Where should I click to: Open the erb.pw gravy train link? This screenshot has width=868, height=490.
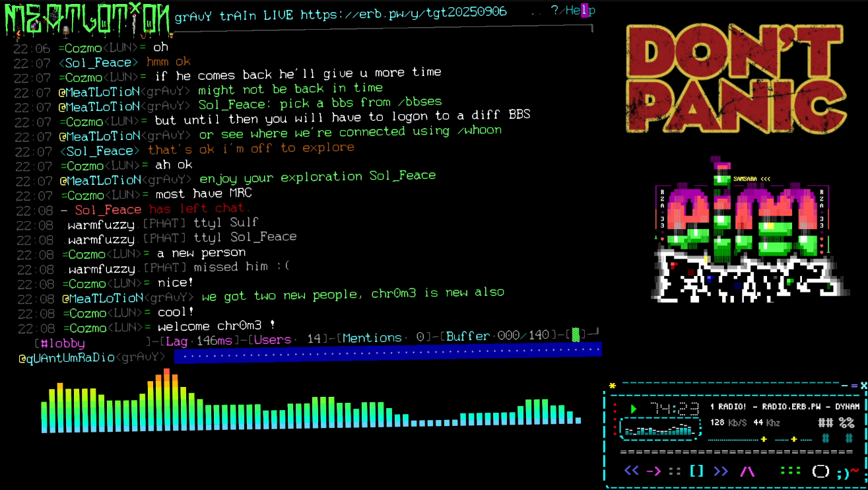pyautogui.click(x=404, y=14)
